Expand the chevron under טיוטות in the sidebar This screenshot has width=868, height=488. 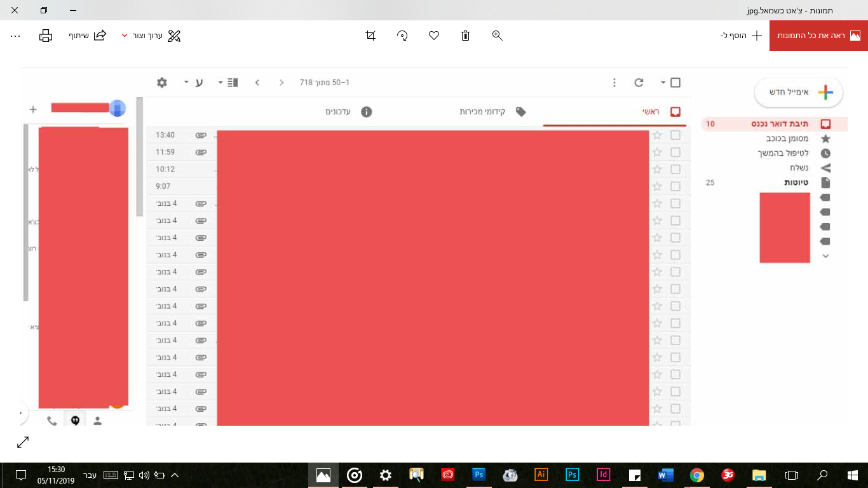pyautogui.click(x=825, y=255)
